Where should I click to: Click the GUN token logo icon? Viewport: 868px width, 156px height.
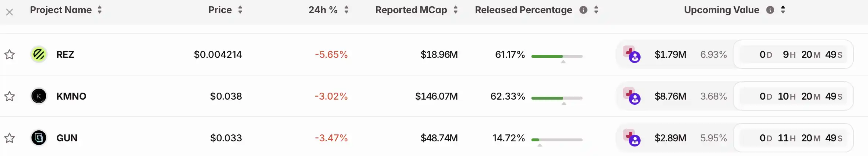click(x=39, y=138)
